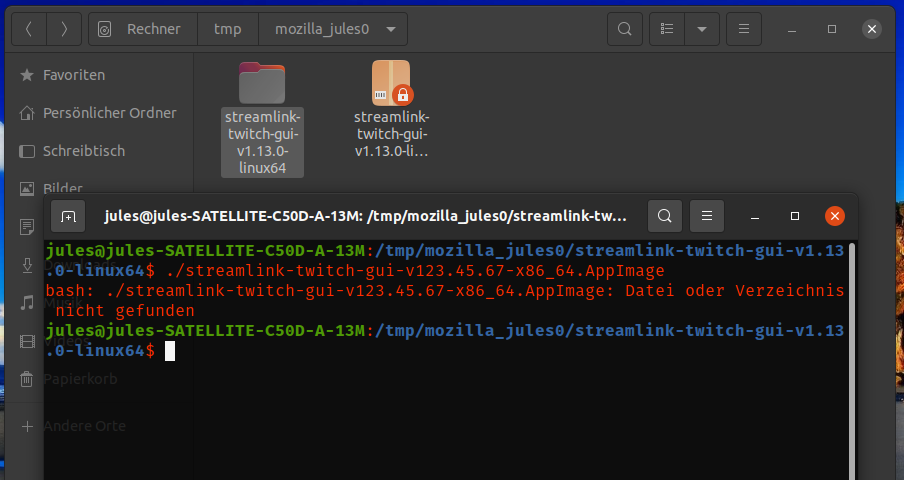Select streamlink-twitch-gui-v1.13.0-linux64 folder

tap(262, 118)
